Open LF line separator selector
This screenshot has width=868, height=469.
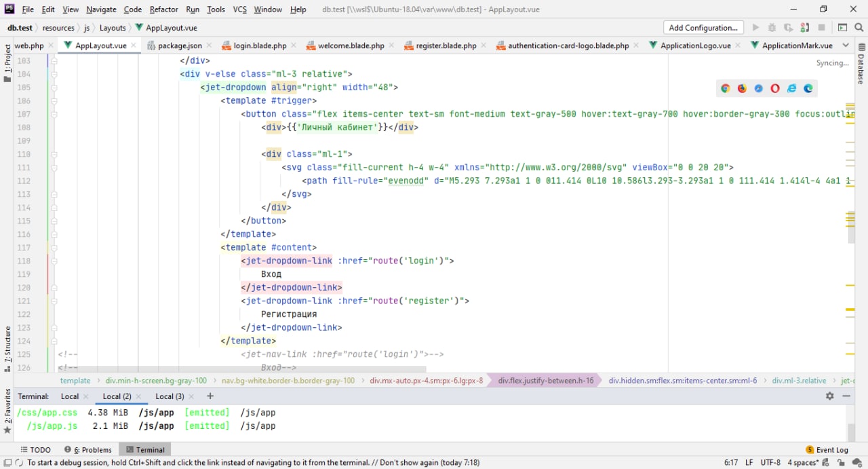click(749, 462)
